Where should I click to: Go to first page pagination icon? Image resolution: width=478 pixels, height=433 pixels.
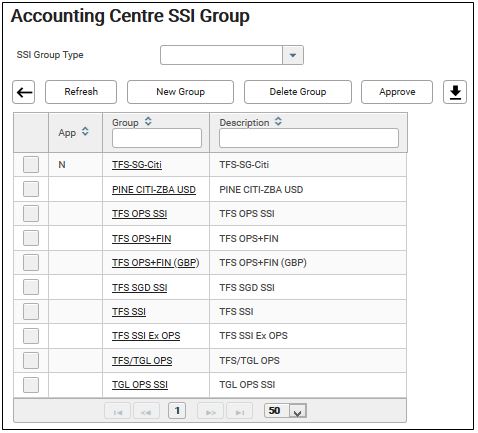[x=118, y=412]
